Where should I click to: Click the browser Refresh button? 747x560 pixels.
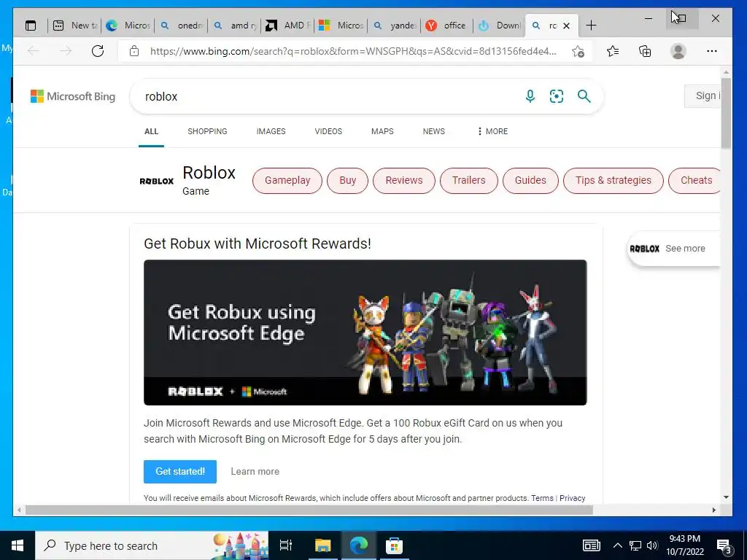[98, 51]
